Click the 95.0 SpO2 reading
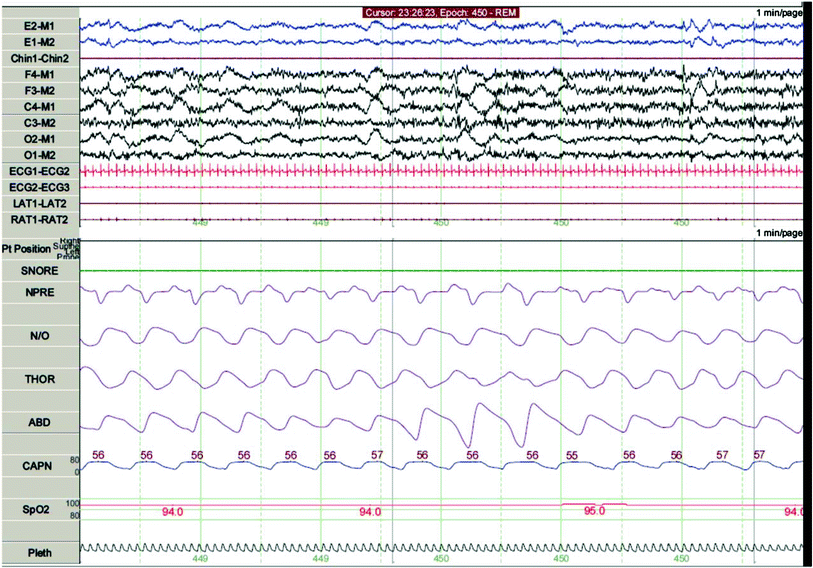The height and width of the screenshot is (568, 813). (594, 511)
